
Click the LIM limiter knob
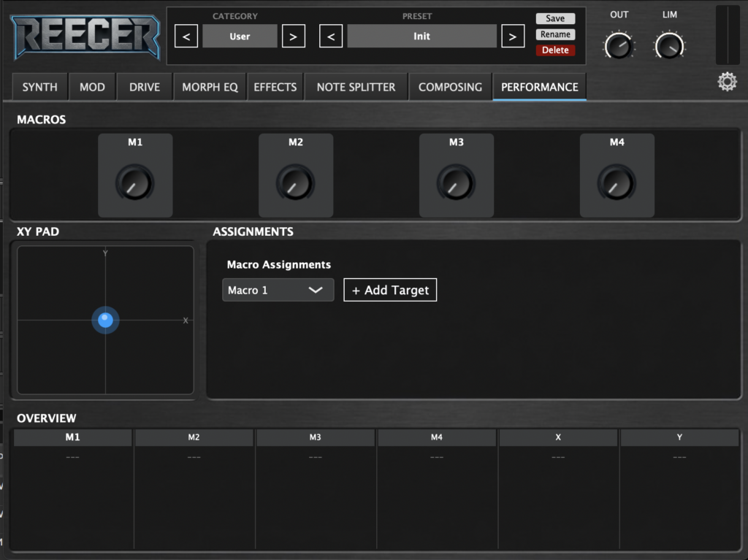[669, 46]
